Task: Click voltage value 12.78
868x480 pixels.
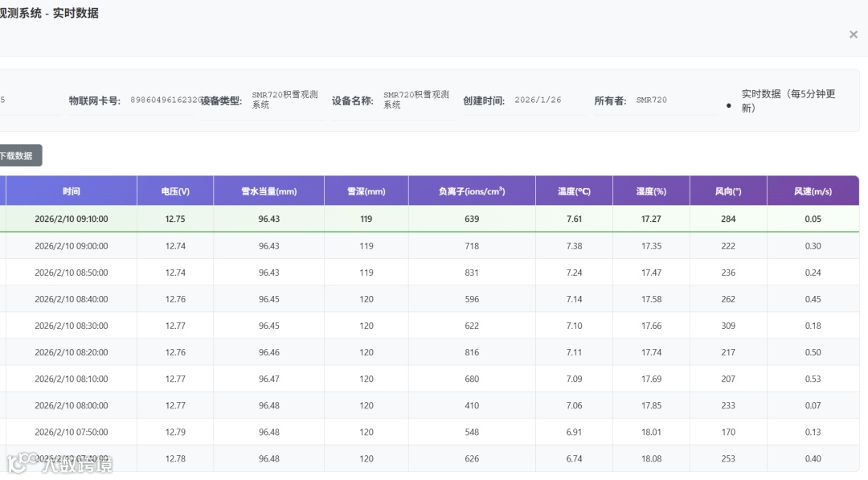Action: [175, 458]
